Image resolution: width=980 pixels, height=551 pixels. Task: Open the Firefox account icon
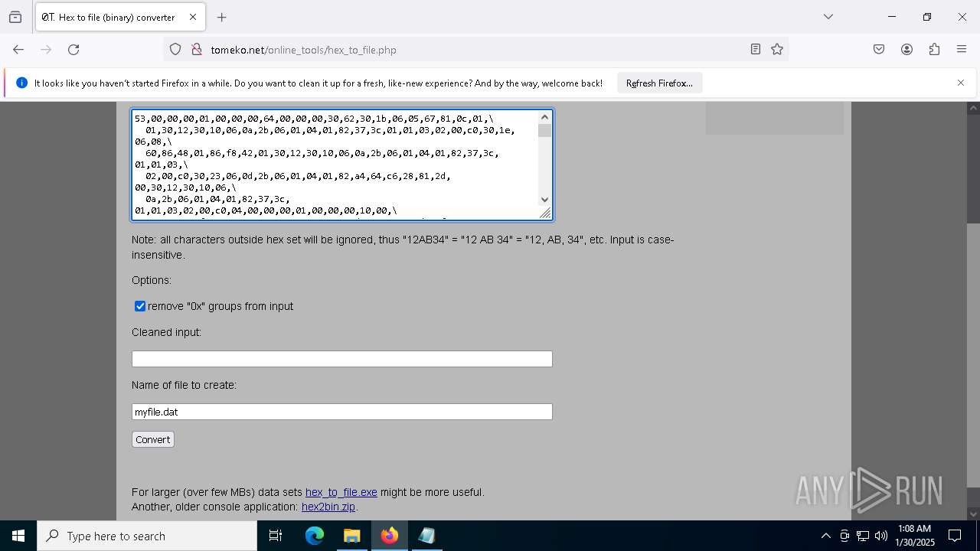pos(906,50)
